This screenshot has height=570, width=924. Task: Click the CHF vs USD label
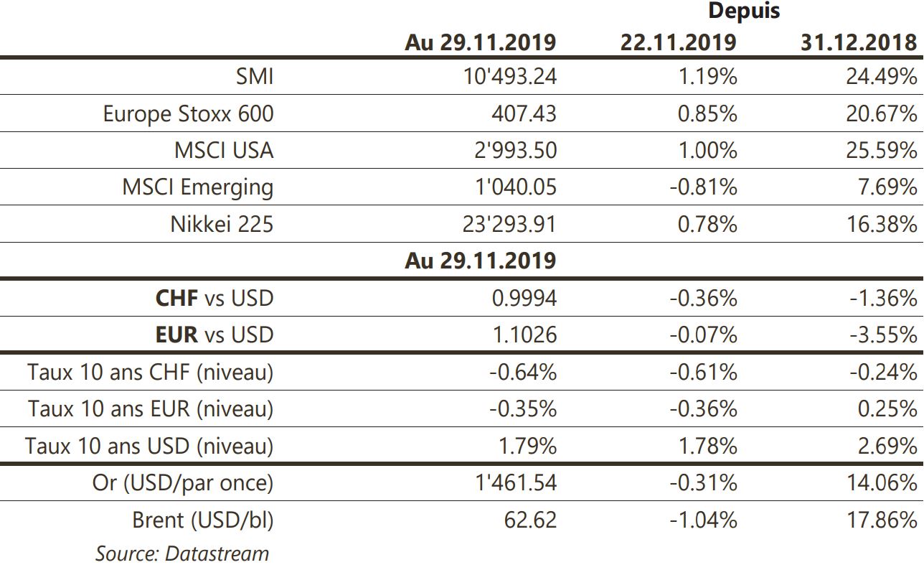tap(214, 298)
